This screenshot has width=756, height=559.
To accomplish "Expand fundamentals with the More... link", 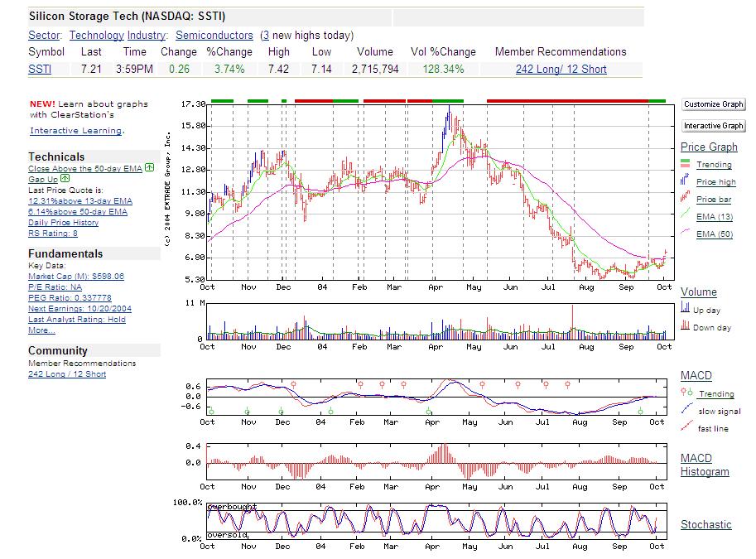I will (41, 330).
